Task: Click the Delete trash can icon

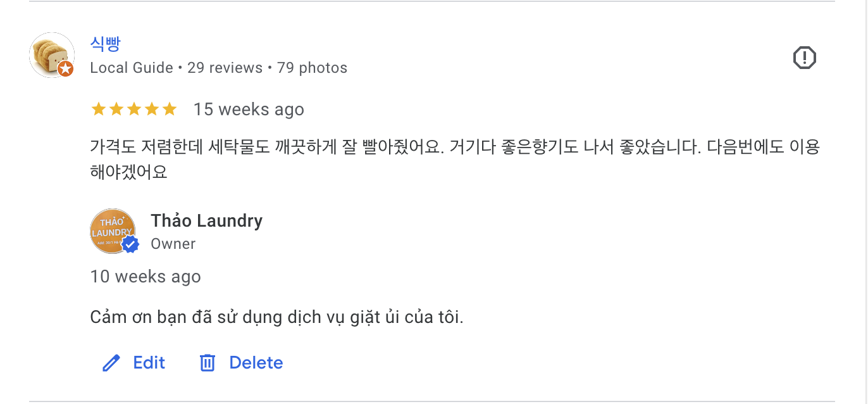Action: pos(209,362)
